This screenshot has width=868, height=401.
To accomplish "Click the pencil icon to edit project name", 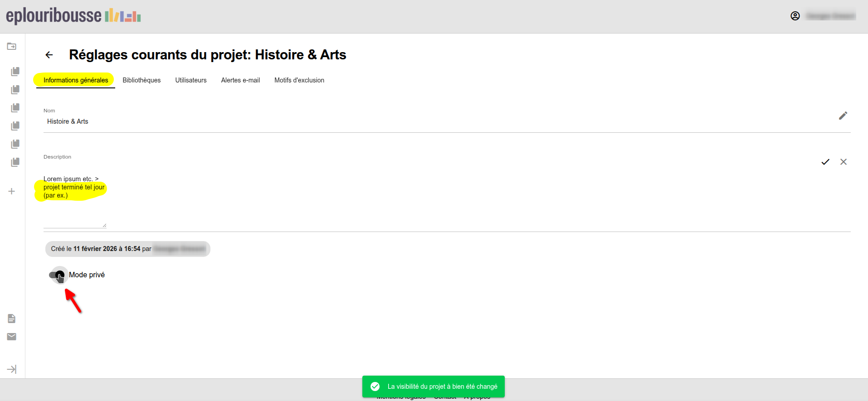I will coord(843,116).
